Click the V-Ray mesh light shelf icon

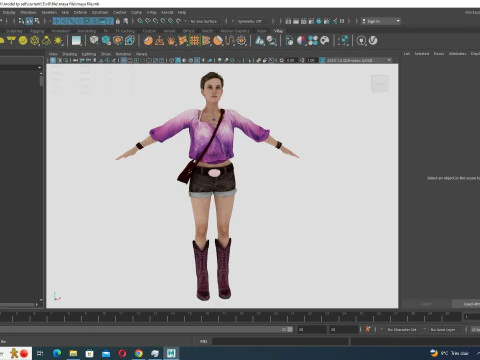click(35, 41)
